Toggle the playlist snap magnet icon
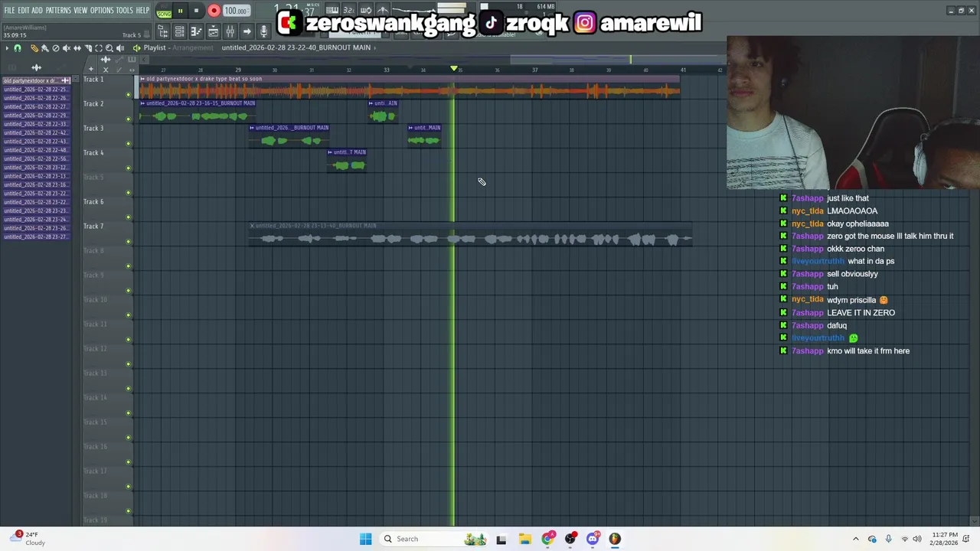Image resolution: width=980 pixels, height=551 pixels. pyautogui.click(x=18, y=48)
